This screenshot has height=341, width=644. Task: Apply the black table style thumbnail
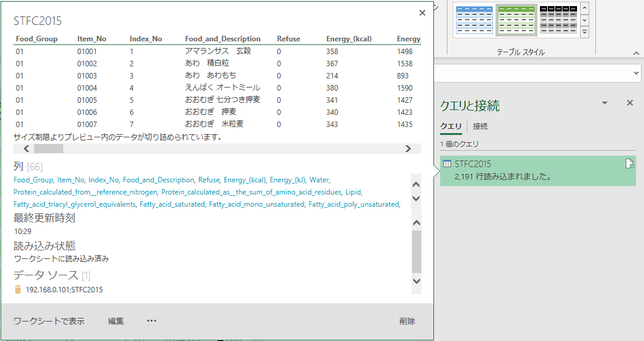tap(558, 19)
